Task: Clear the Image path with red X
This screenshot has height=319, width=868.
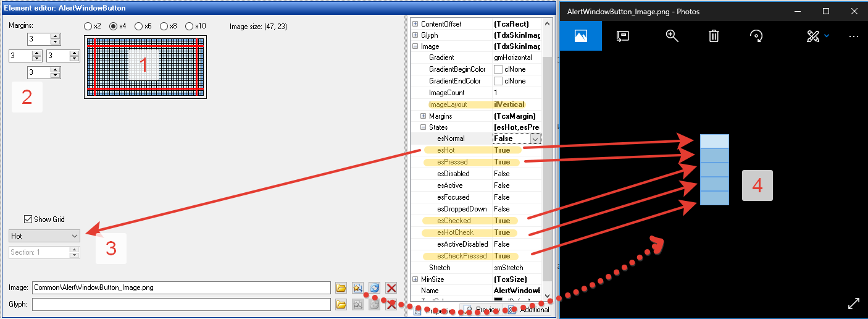Action: point(391,288)
